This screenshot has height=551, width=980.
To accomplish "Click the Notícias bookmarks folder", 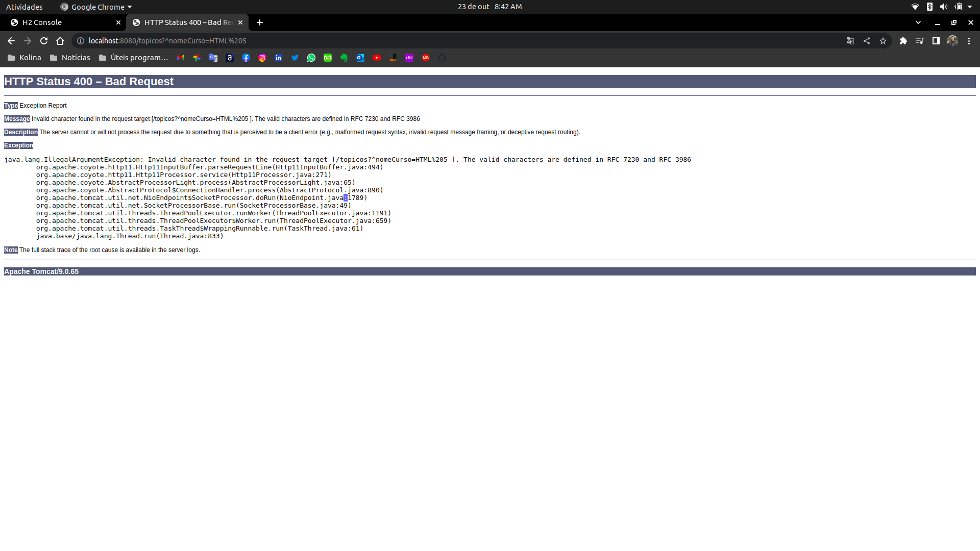I will pyautogui.click(x=76, y=57).
